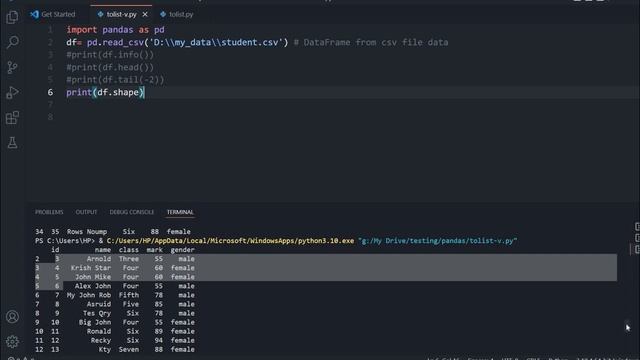The height and width of the screenshot is (360, 640).
Task: Open the Search view icon
Action: [x=12, y=42]
